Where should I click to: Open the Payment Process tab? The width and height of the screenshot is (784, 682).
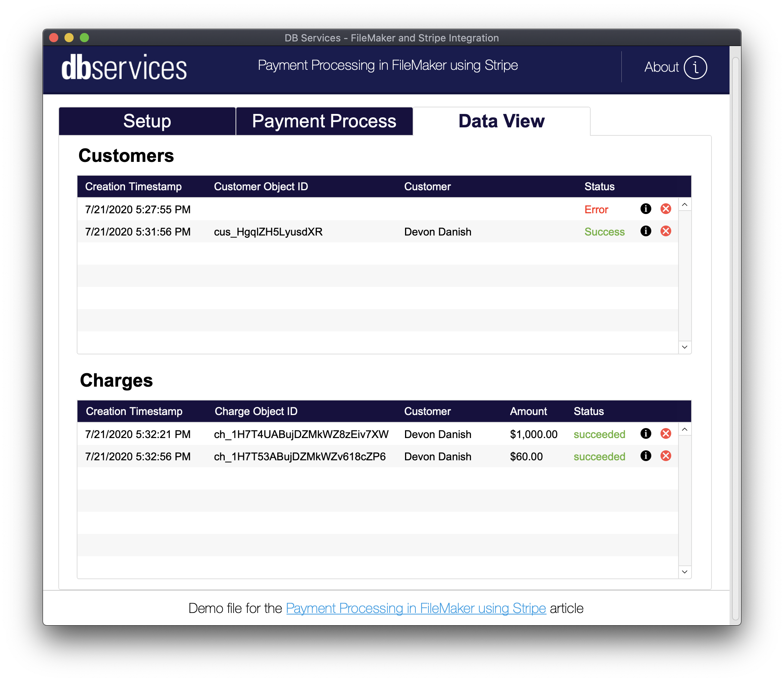324,121
